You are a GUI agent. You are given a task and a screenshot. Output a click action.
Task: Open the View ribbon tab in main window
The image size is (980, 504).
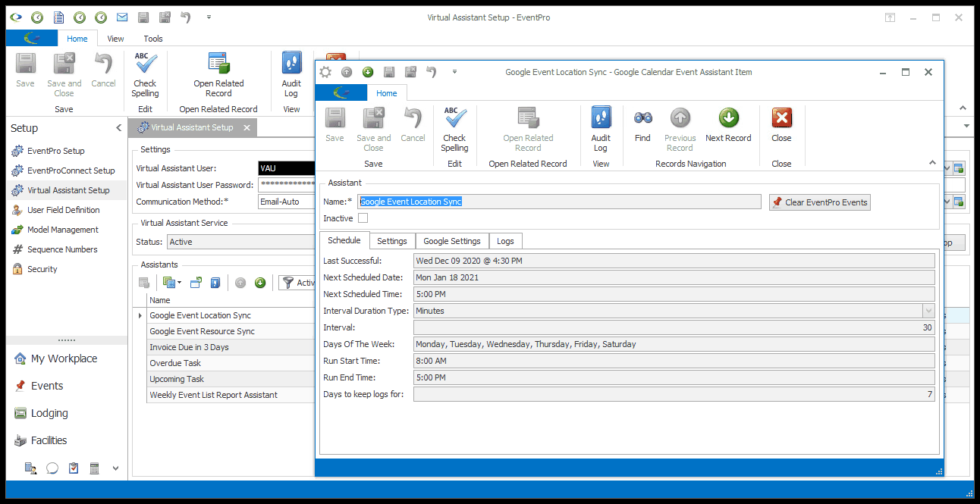(x=115, y=39)
